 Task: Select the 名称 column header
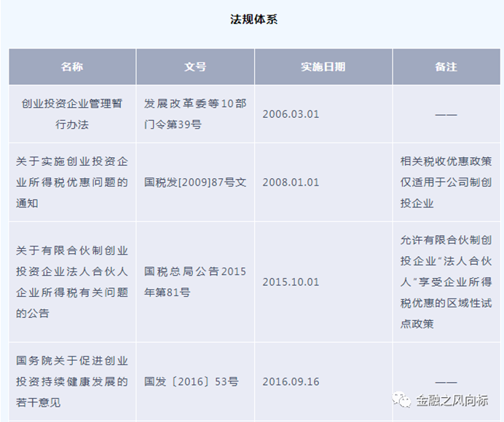72,67
